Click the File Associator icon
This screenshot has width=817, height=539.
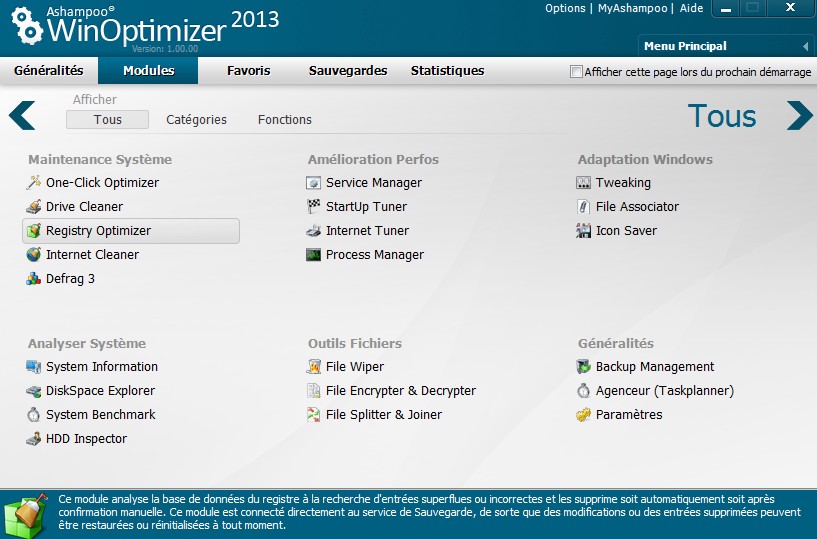(x=584, y=206)
